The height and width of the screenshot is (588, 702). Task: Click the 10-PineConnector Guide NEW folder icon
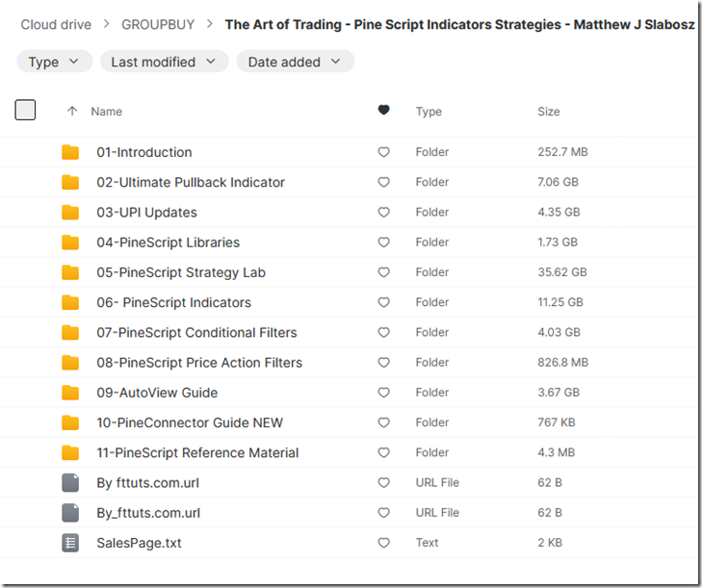(70, 422)
